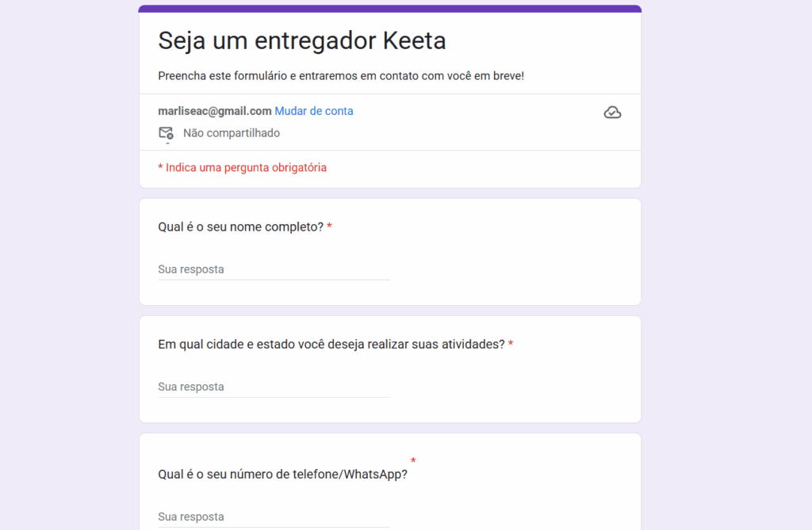The height and width of the screenshot is (530, 812).
Task: Select the form title Seja um entregador Keeta
Action: (302, 41)
